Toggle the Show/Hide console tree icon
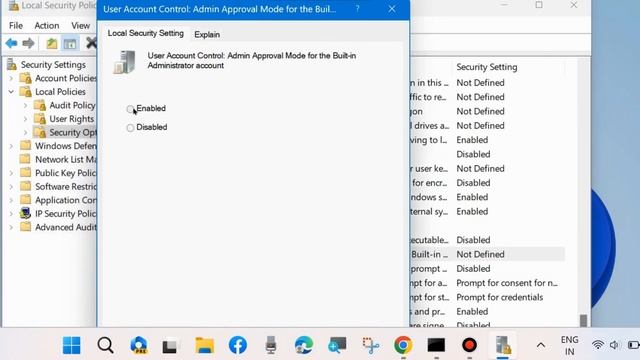640x360 pixels. tap(70, 43)
